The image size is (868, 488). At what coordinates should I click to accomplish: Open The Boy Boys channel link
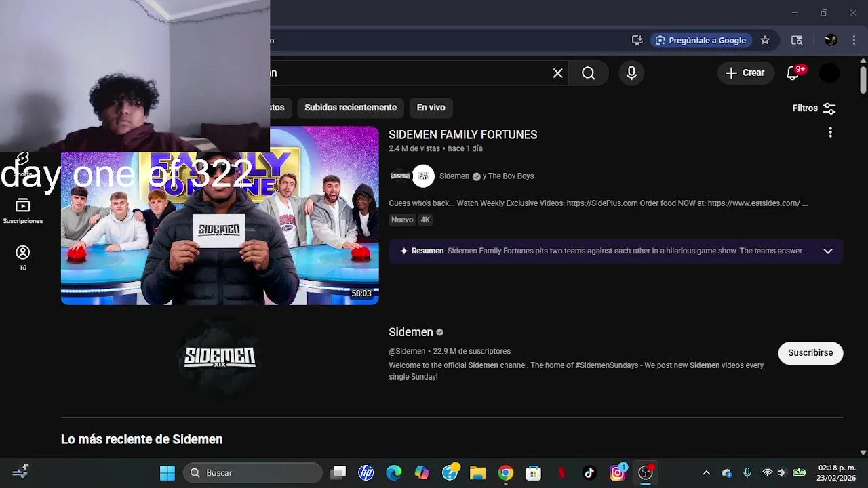click(x=511, y=176)
